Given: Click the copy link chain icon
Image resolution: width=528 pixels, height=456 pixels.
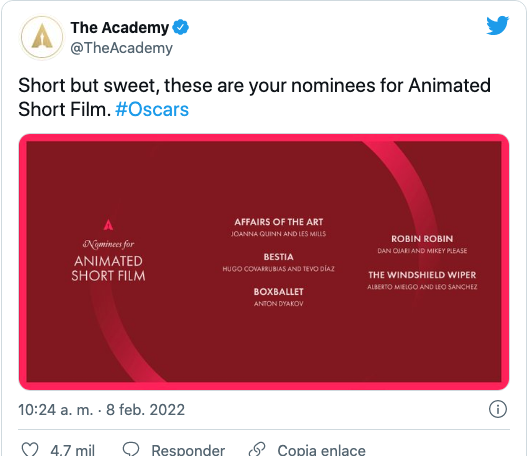Looking at the screenshot, I should (x=257, y=450).
